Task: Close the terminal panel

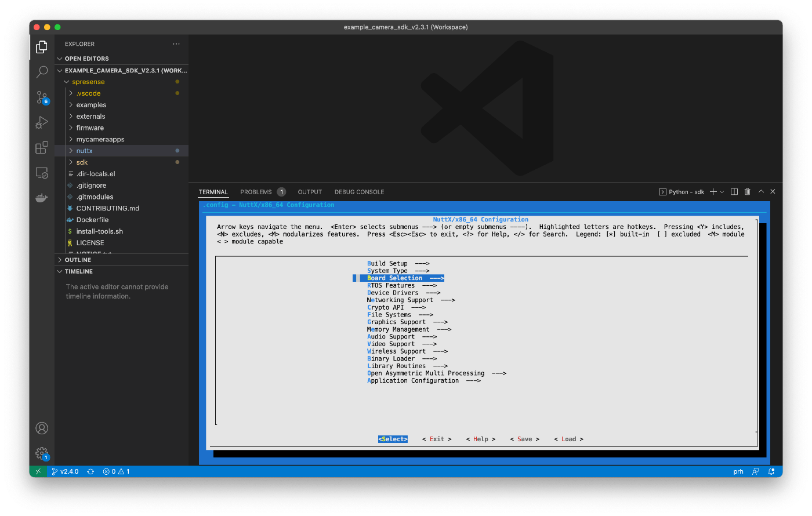Action: click(773, 192)
